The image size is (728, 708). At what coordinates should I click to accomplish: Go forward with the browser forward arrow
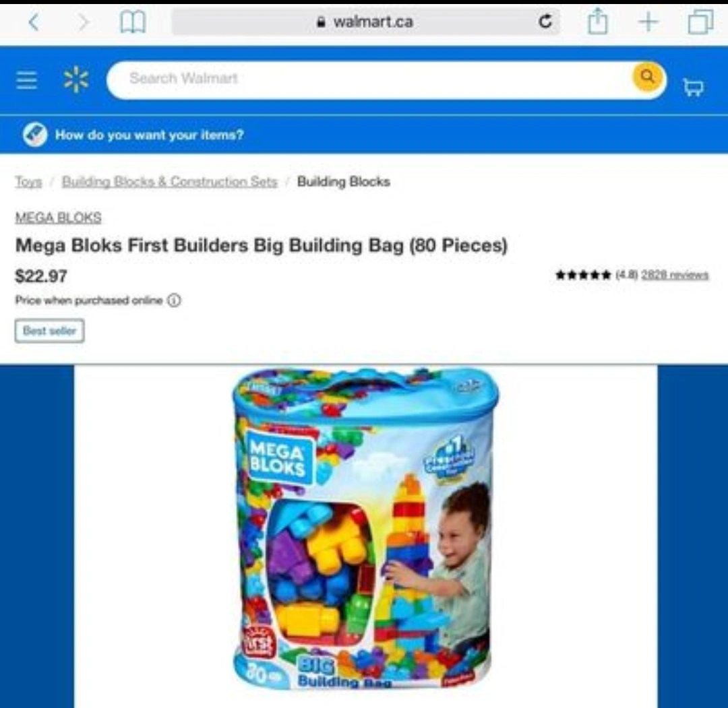click(x=83, y=22)
